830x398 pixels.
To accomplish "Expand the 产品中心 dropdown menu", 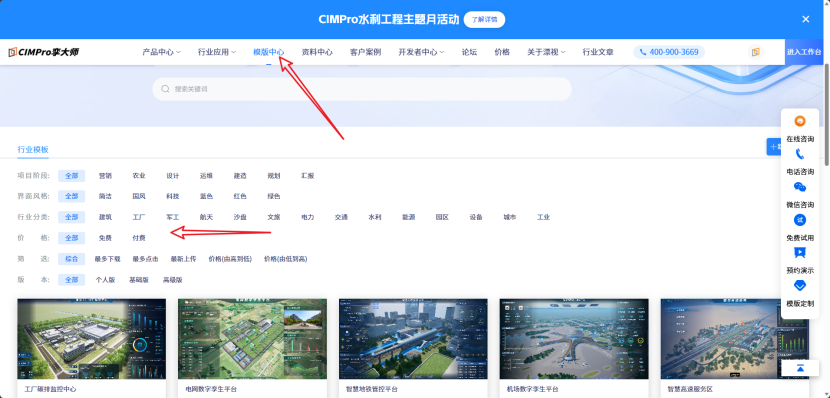I will pos(161,52).
